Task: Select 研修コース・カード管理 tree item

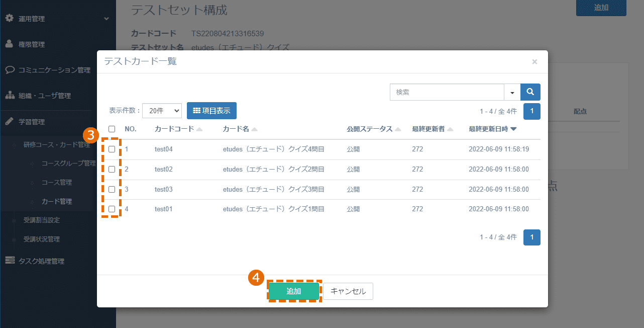Action: click(x=57, y=144)
